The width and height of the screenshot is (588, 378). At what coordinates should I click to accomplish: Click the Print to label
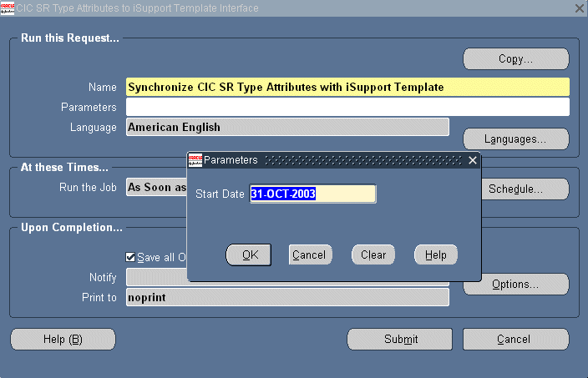(x=99, y=297)
